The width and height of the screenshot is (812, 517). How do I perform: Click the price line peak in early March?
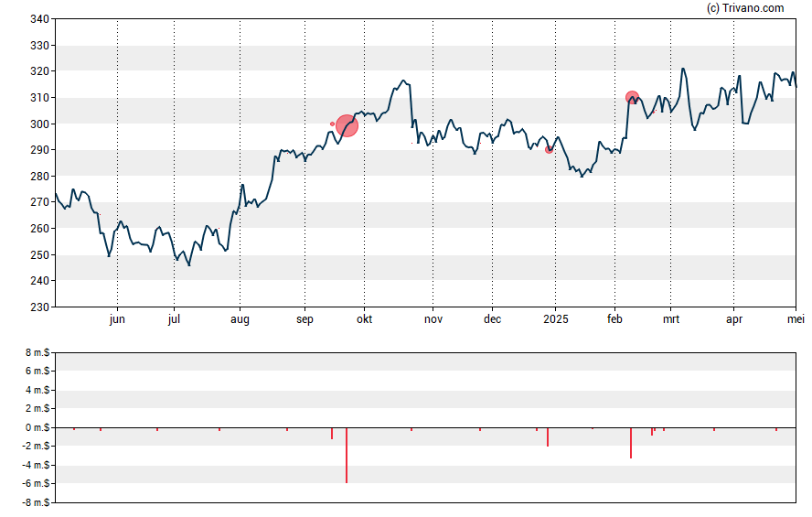pos(683,69)
